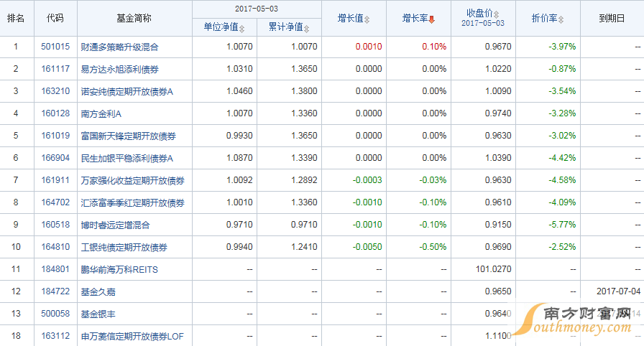The image size is (644, 346).
Task: Open fund code 501015
Action: point(55,47)
